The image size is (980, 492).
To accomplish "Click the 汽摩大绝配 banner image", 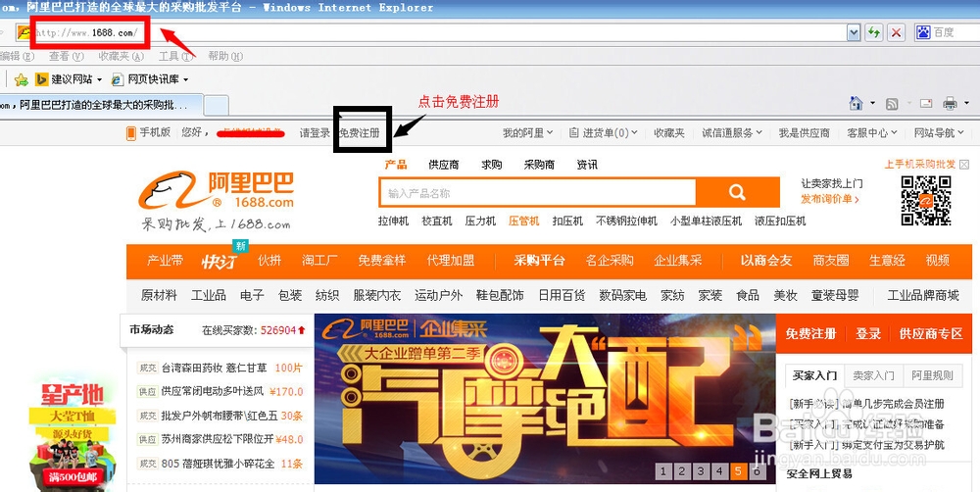I will [x=544, y=399].
